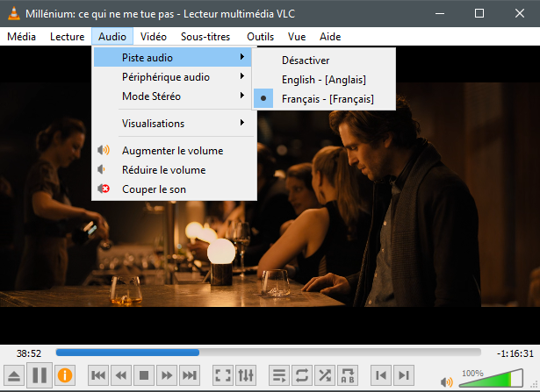
Task: Toggle random shuffle playback
Action: tap(325, 375)
